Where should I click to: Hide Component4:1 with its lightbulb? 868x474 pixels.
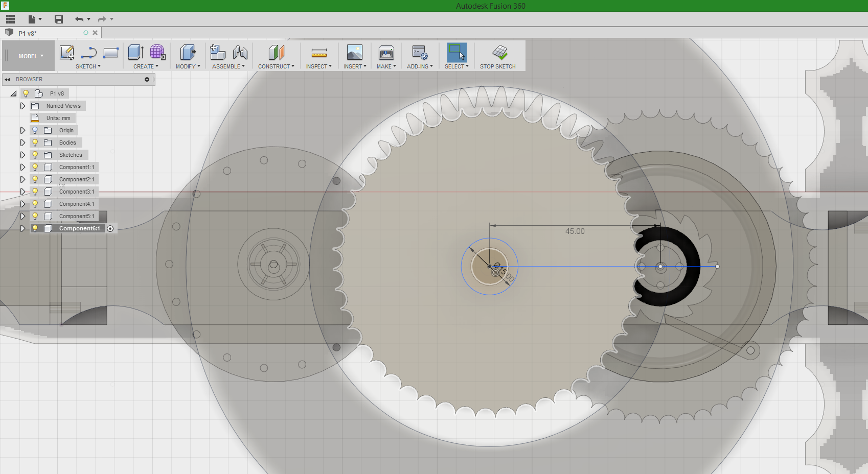35,204
